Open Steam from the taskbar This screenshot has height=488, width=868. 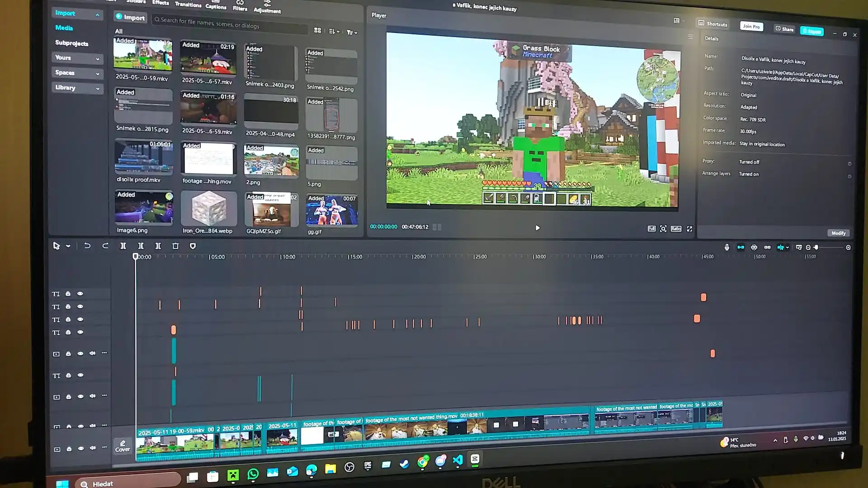pos(404,464)
